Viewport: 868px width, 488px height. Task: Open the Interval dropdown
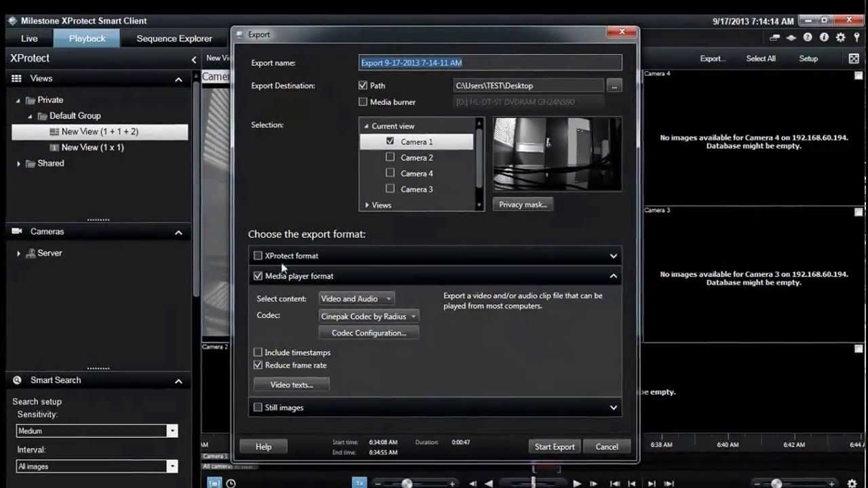coord(97,466)
